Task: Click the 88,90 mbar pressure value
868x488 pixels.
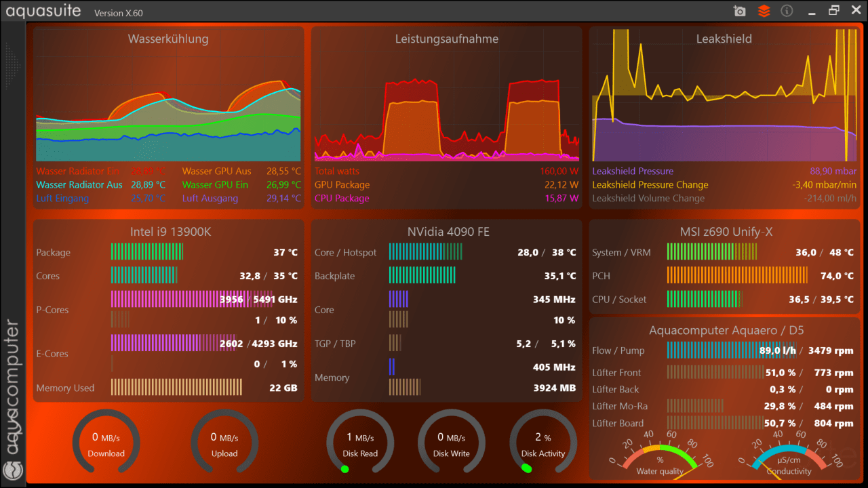Action: click(x=833, y=171)
